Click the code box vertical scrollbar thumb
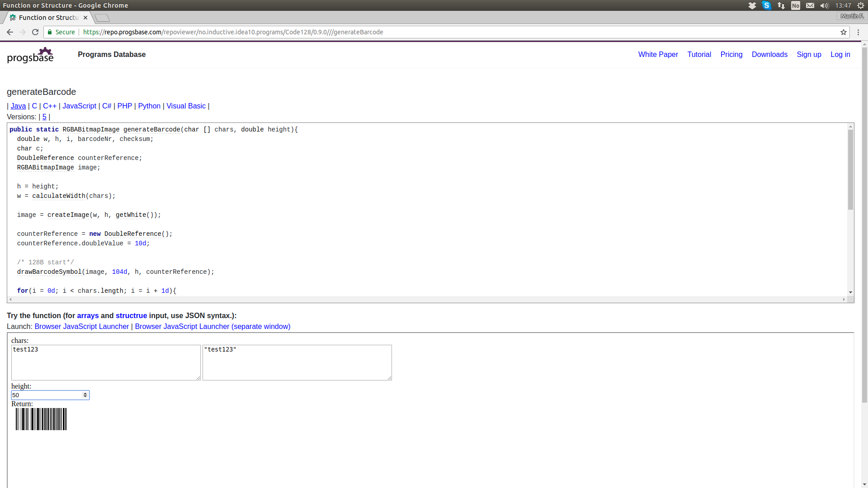 click(x=850, y=170)
